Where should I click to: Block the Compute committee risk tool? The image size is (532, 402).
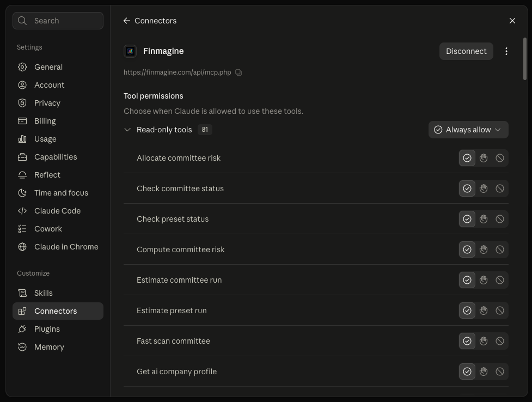pyautogui.click(x=500, y=249)
